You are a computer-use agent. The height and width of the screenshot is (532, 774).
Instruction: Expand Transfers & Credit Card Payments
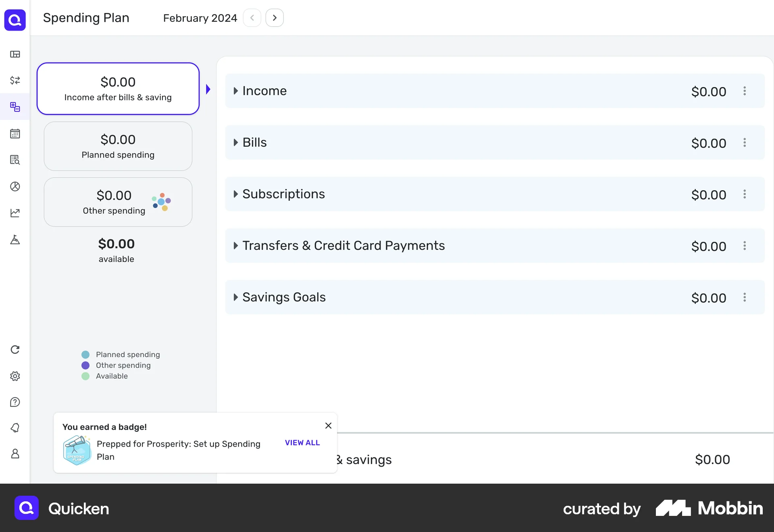(236, 245)
